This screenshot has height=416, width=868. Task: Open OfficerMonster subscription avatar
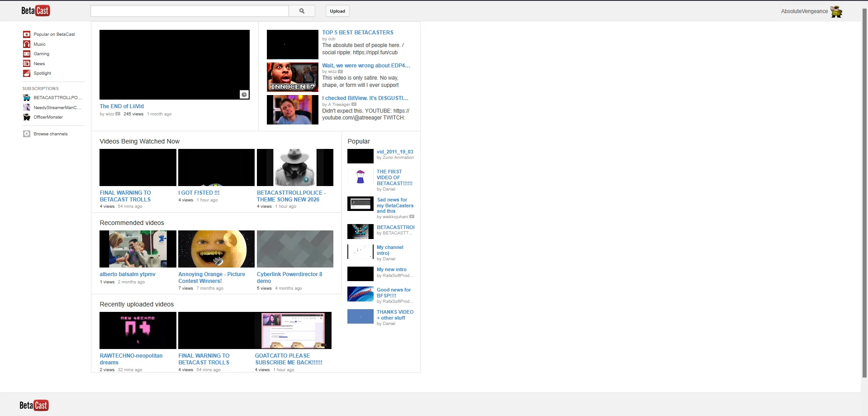click(27, 117)
